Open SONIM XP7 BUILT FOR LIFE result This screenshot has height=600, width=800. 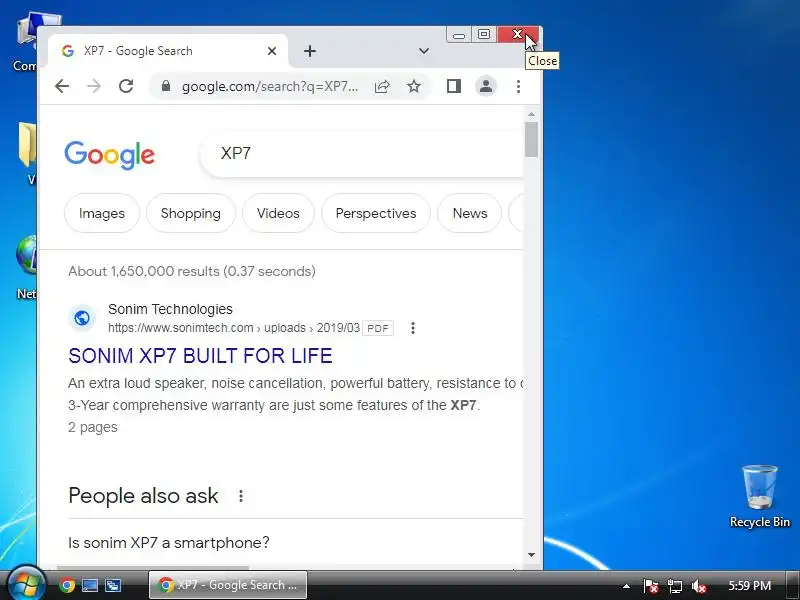tap(201, 356)
